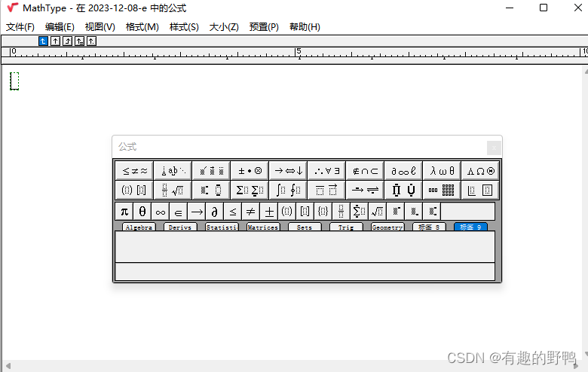Viewport: 588px width, 372px height.
Task: Switch to the Matrices tab
Action: click(263, 227)
